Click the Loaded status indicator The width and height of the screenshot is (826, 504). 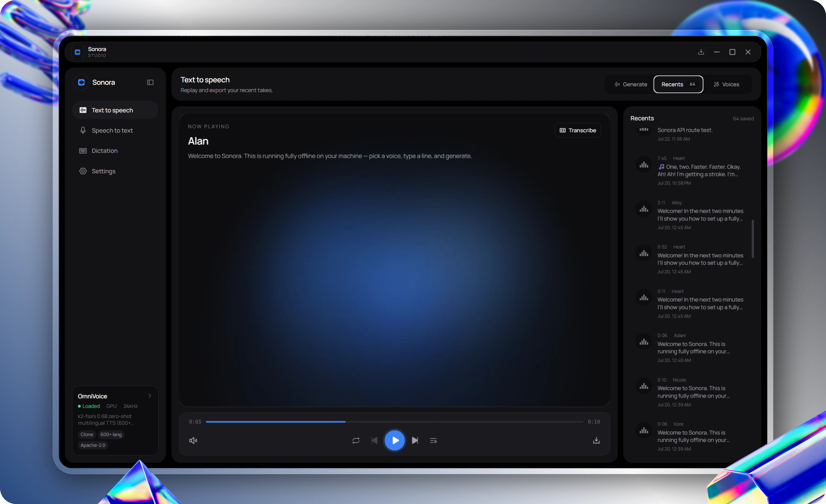tap(89, 406)
